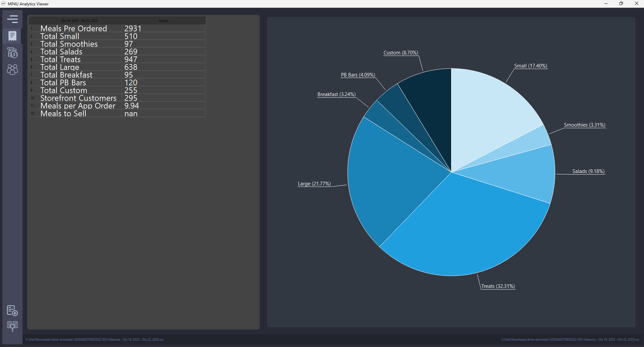
Task: Select the Total Custom row label
Action: (x=64, y=90)
